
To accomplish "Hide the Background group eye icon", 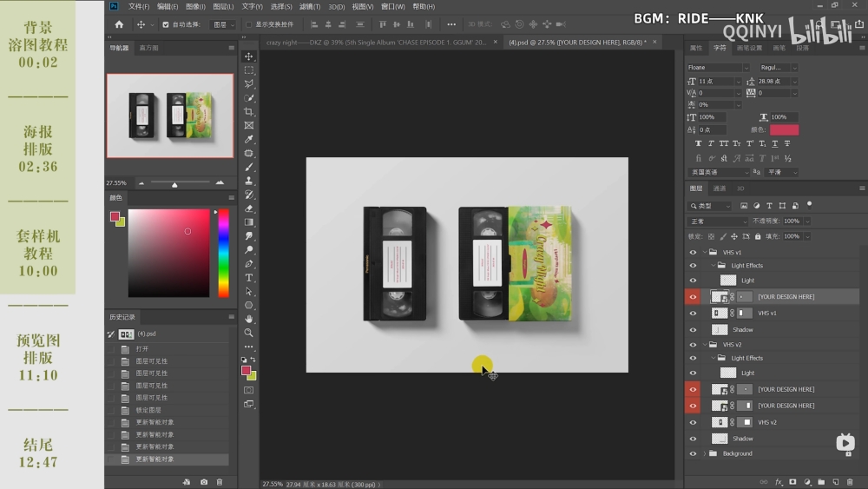I will tap(693, 453).
